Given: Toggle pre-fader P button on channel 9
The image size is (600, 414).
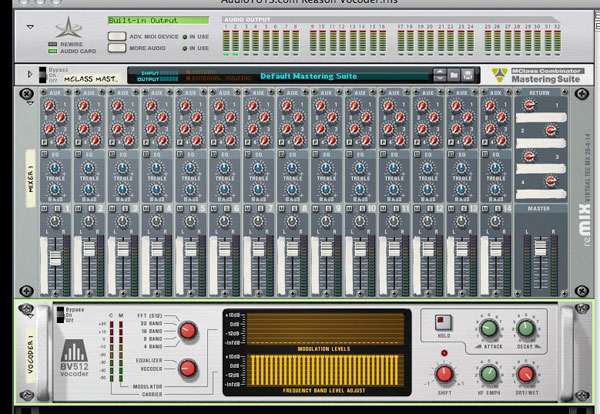Looking at the screenshot, I should point(315,142).
